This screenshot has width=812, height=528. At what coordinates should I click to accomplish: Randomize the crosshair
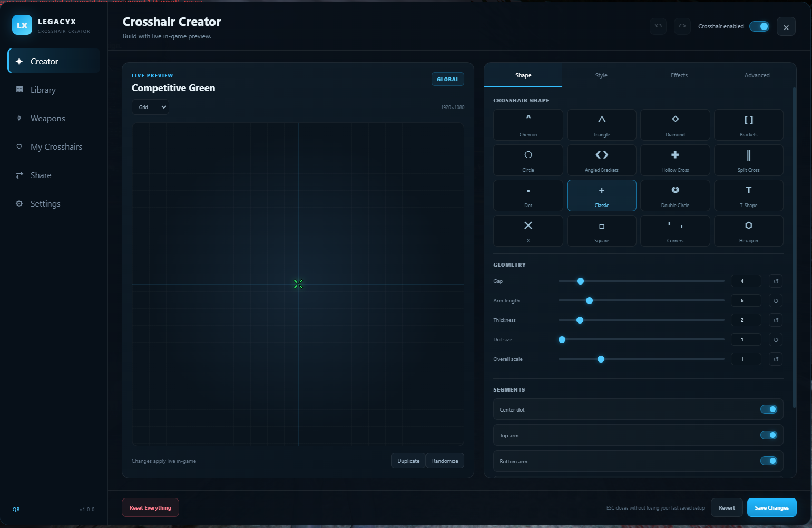pyautogui.click(x=445, y=461)
